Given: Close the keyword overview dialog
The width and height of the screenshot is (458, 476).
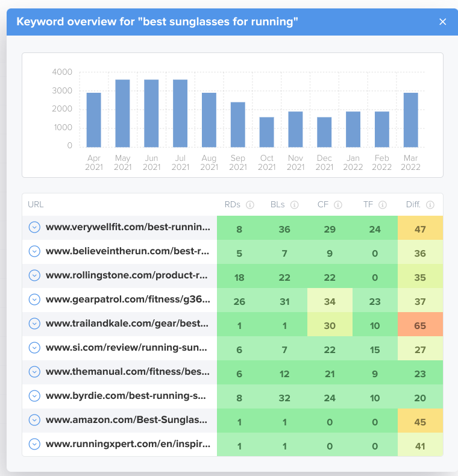Looking at the screenshot, I should pos(442,22).
